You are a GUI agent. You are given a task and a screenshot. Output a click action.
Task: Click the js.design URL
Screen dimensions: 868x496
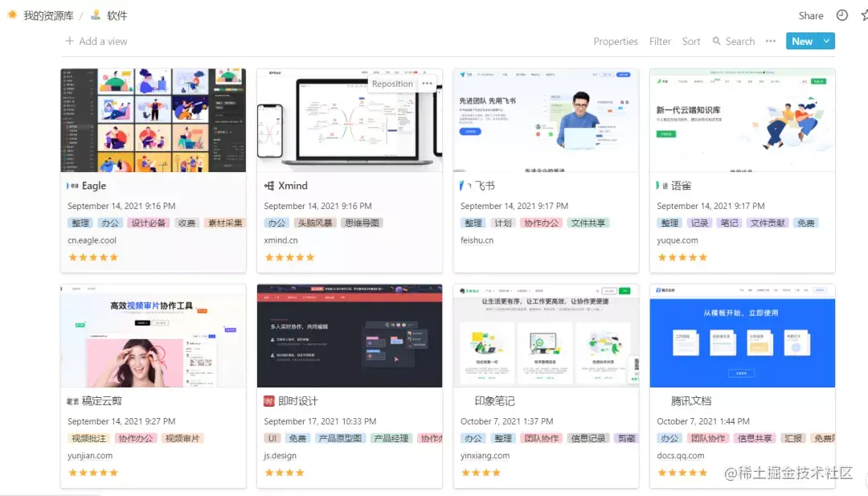280,456
